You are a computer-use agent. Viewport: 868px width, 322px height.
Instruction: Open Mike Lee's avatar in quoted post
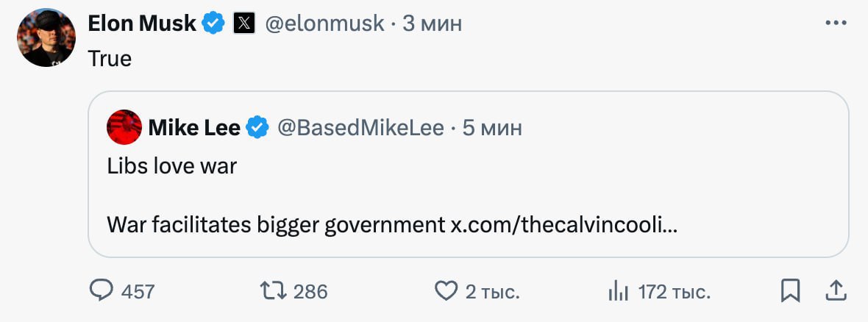click(124, 127)
